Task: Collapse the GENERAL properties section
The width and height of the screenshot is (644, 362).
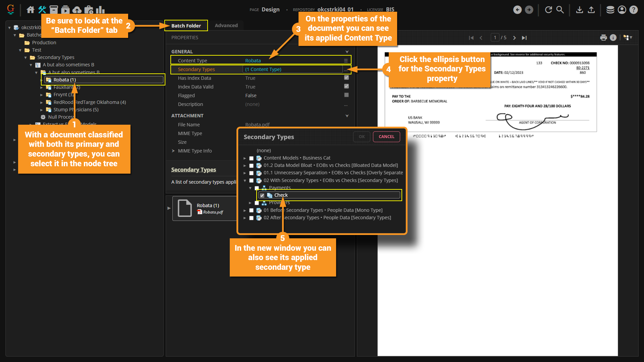Action: point(347,52)
